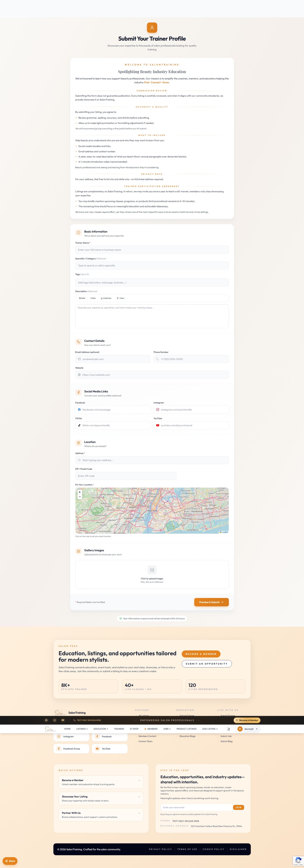Image resolution: width=304 pixels, height=868 pixels.
Task: Expand the Education nav dropdown
Action: tap(101, 729)
